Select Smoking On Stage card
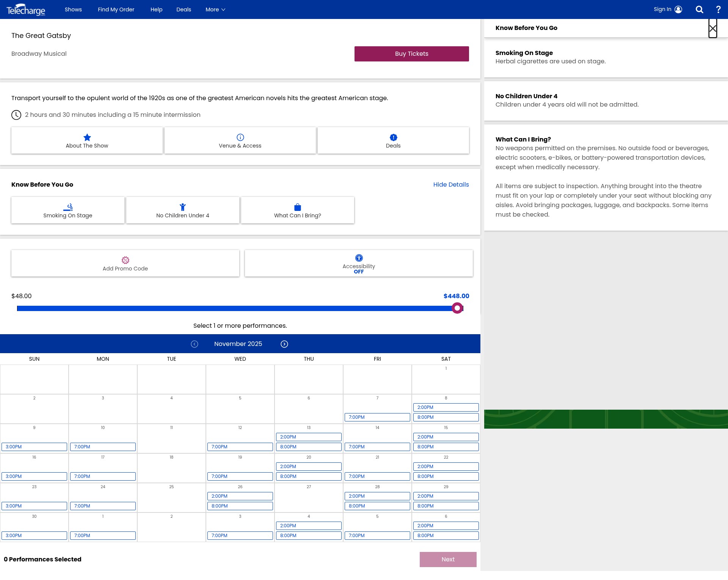728x580 pixels. [x=68, y=210]
